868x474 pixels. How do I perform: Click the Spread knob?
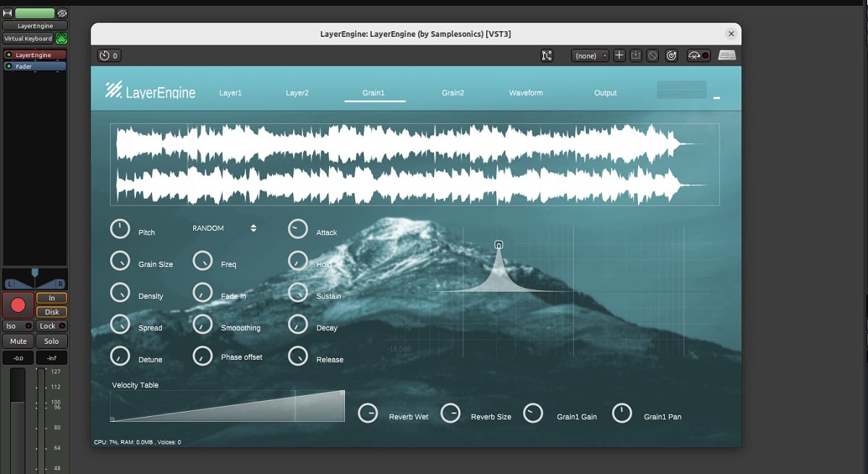click(x=120, y=325)
